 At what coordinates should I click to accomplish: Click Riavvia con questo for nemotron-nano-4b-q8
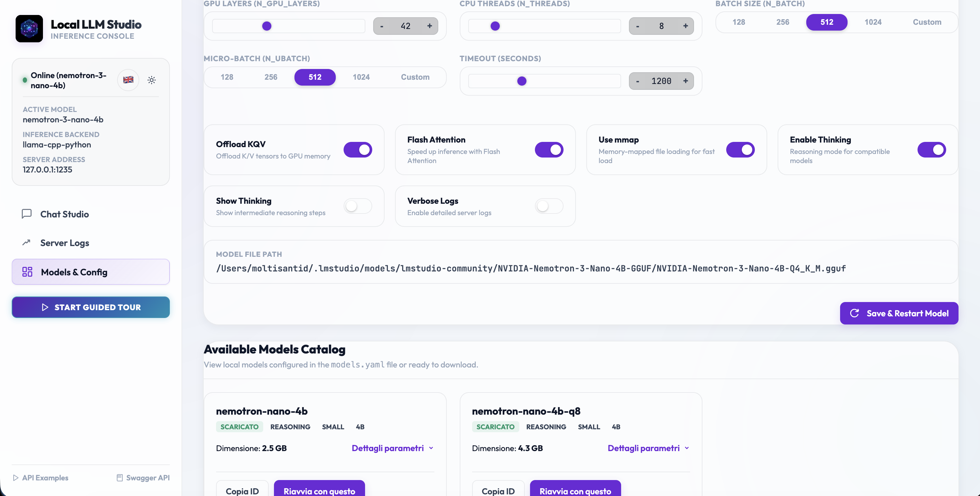tap(575, 489)
